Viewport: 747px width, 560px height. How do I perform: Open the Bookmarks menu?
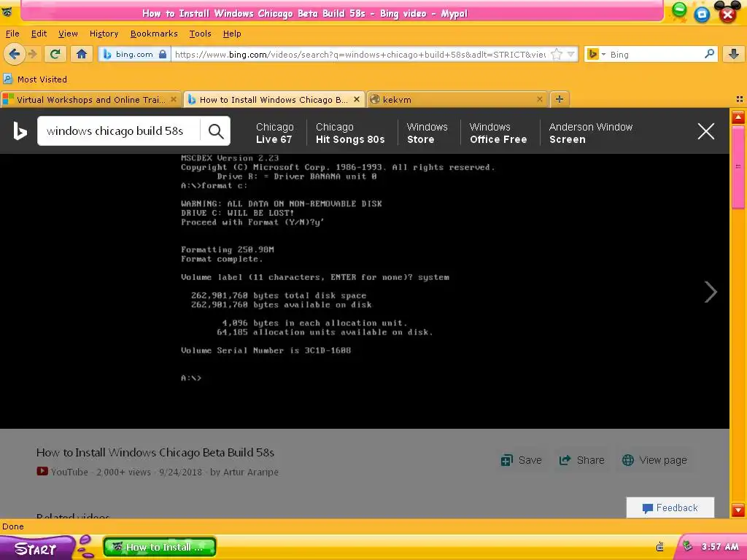coord(154,34)
